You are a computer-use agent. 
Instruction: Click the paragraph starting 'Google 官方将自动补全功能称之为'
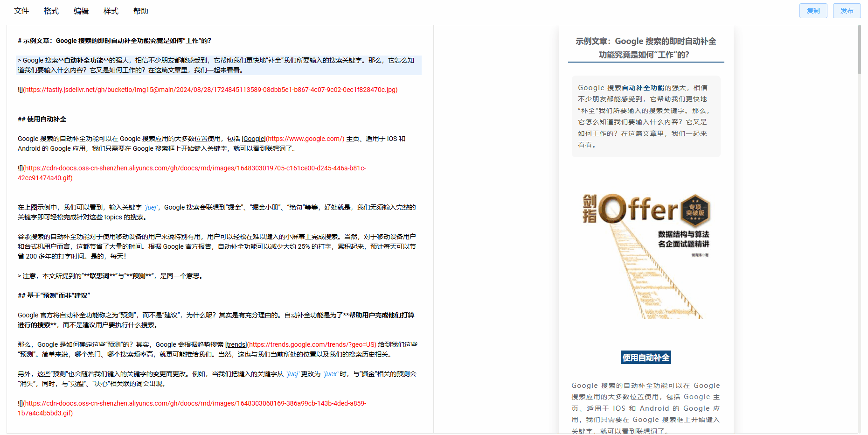point(216,320)
